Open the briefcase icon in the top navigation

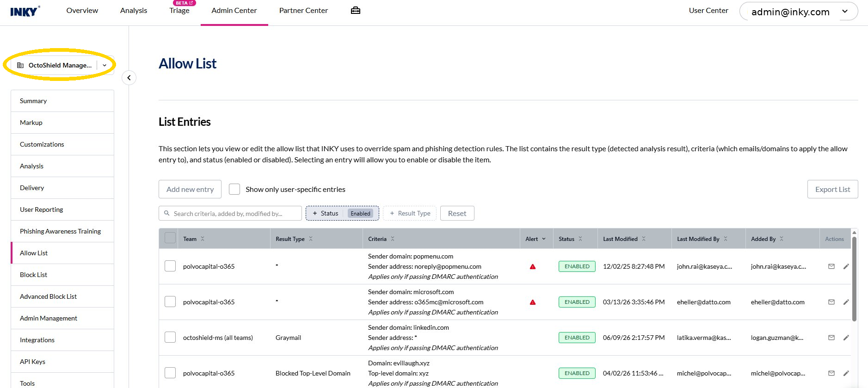pyautogui.click(x=355, y=11)
